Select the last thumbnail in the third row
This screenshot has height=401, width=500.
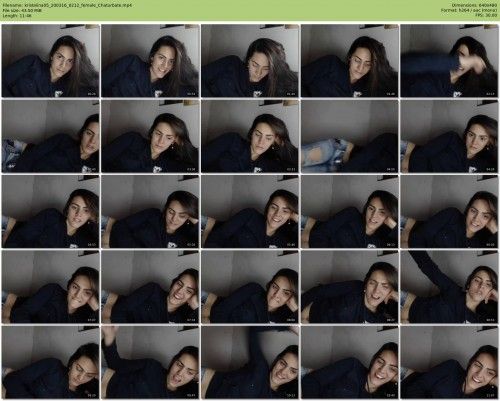[449, 211]
